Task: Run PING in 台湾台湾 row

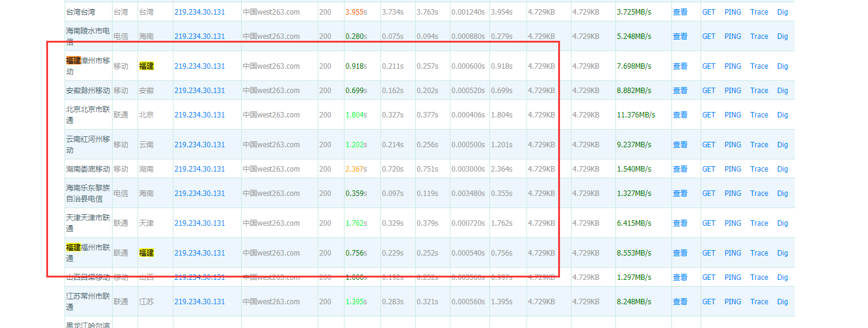Action: pyautogui.click(x=733, y=12)
